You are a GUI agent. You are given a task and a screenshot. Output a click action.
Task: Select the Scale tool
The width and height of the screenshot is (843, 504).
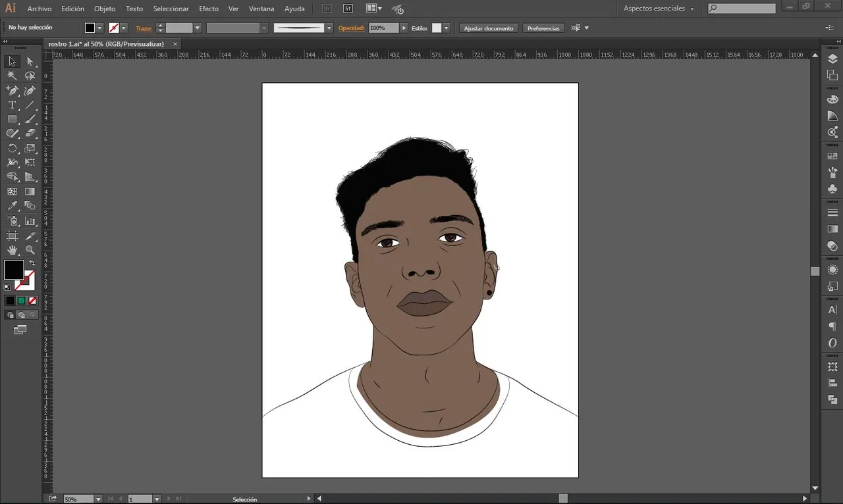pyautogui.click(x=30, y=148)
